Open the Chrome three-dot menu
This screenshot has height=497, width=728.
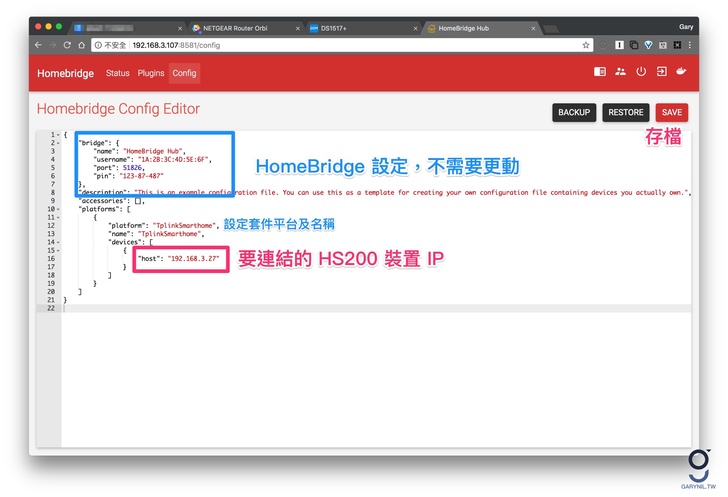689,45
